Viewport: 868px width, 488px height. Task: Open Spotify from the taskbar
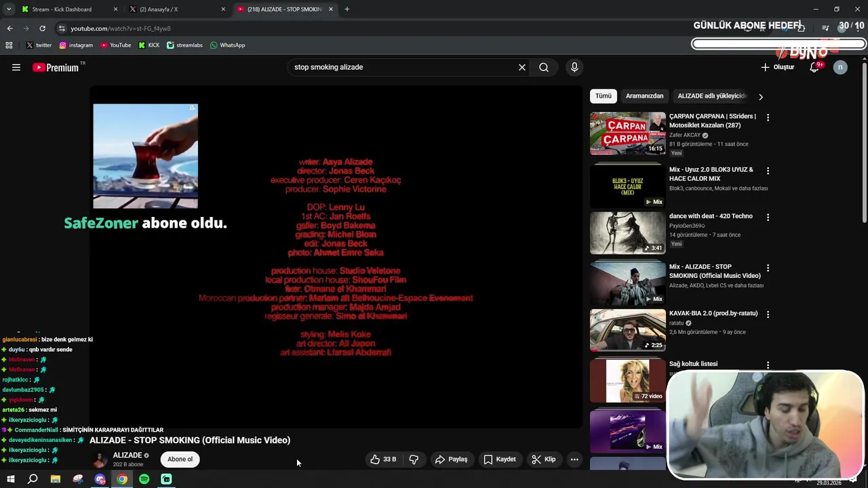tap(144, 479)
